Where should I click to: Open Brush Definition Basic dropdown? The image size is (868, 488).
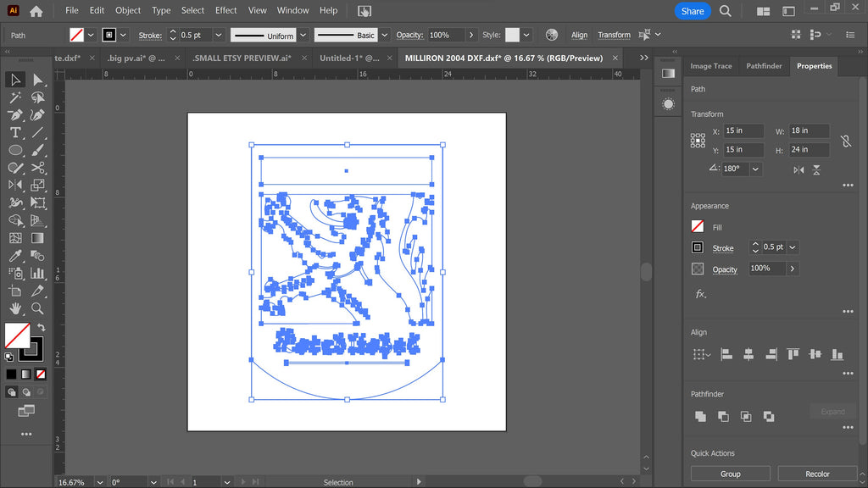(x=384, y=35)
